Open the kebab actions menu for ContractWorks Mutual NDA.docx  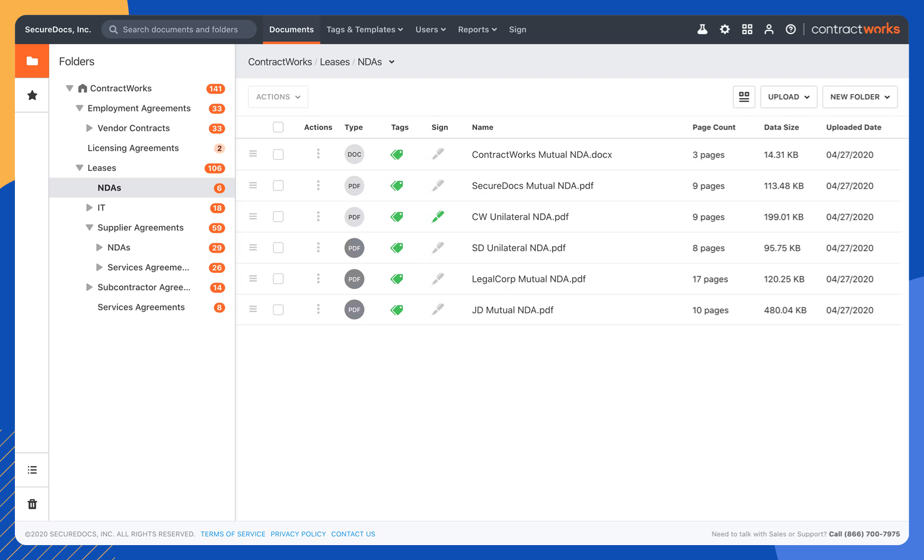pos(318,154)
